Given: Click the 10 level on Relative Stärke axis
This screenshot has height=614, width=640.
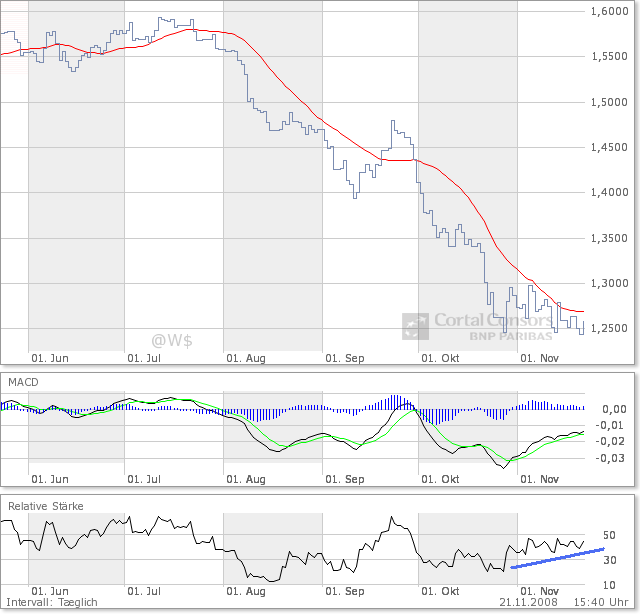Looking at the screenshot, I should (609, 585).
